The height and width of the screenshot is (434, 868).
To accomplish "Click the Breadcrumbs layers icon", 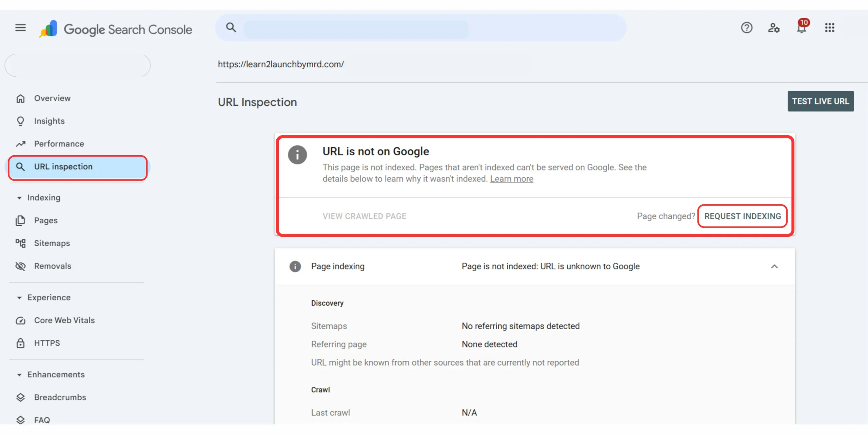I will click(20, 397).
